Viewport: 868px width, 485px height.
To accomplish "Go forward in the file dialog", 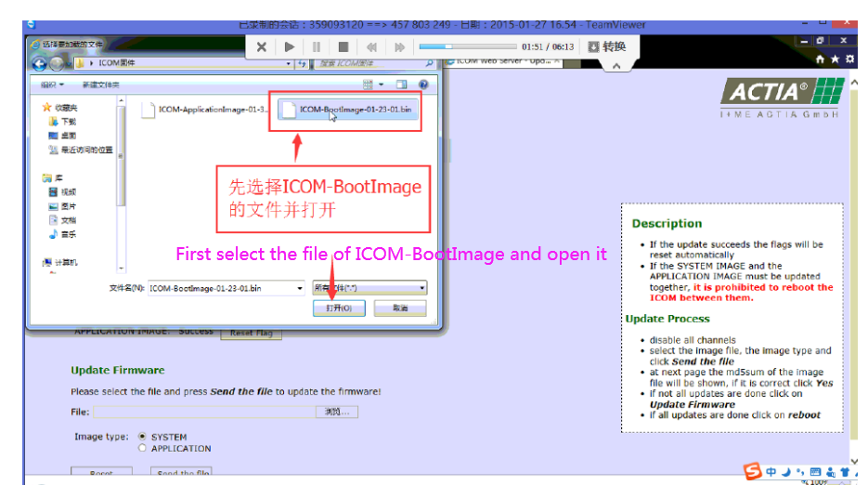I will [x=57, y=64].
